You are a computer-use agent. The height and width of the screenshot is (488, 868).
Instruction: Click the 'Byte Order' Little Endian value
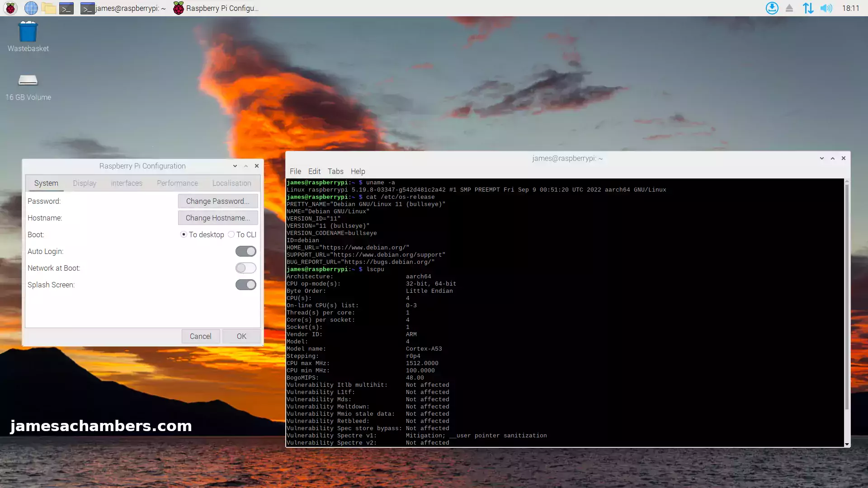click(x=429, y=291)
